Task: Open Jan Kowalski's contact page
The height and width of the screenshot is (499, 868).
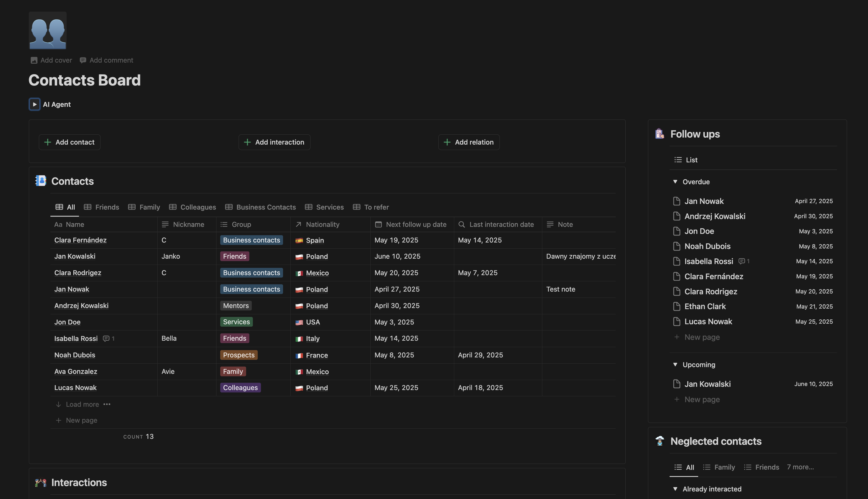Action: 75,256
